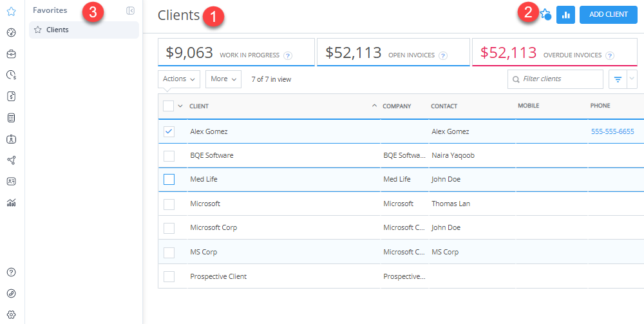Image resolution: width=644 pixels, height=324 pixels.
Task: Sort by the CLIENT column header
Action: pyautogui.click(x=199, y=106)
